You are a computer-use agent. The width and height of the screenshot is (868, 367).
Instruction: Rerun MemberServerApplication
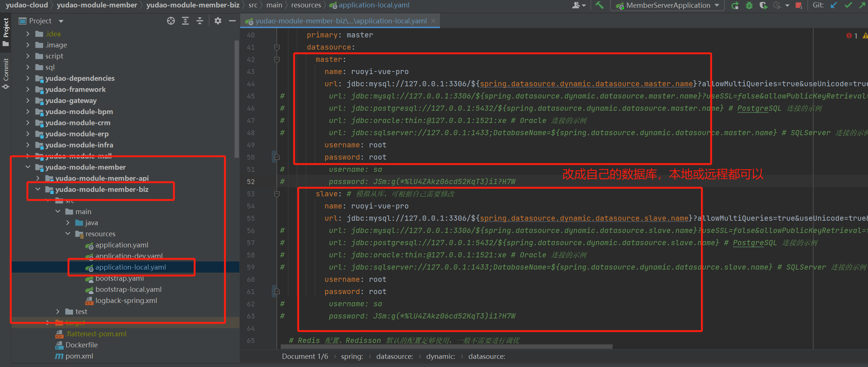pos(735,5)
